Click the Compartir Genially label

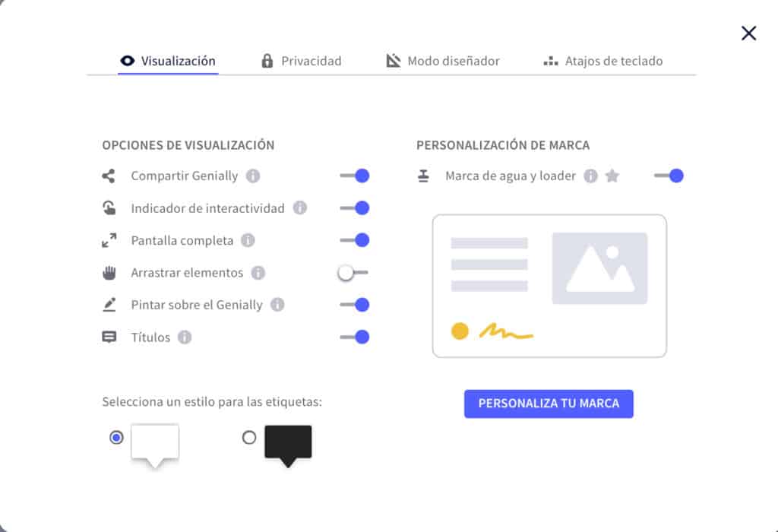pos(185,176)
